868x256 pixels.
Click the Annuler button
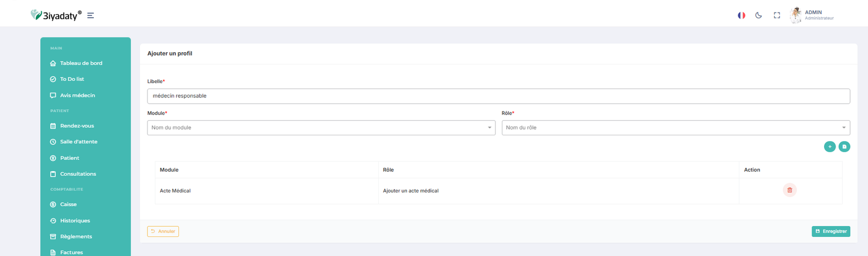click(163, 232)
